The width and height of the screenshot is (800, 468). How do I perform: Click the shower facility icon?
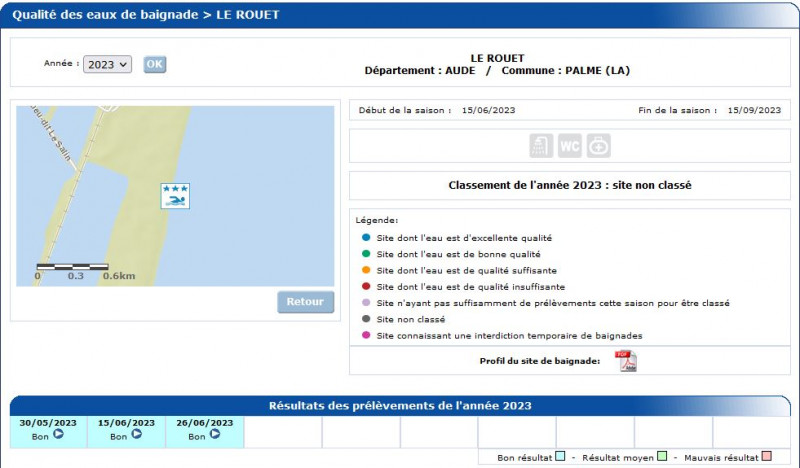pyautogui.click(x=541, y=146)
